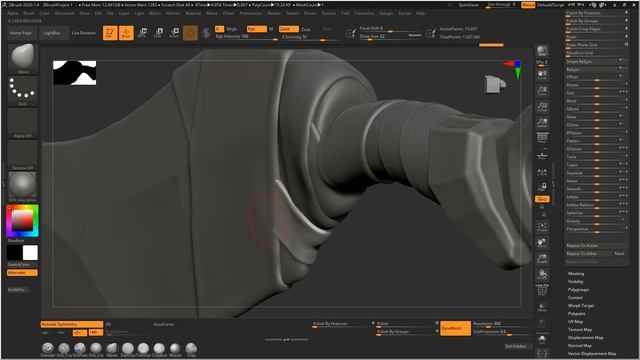Viewport: 640px width, 360px height.
Task: Open the Document menu
Action: (64, 13)
